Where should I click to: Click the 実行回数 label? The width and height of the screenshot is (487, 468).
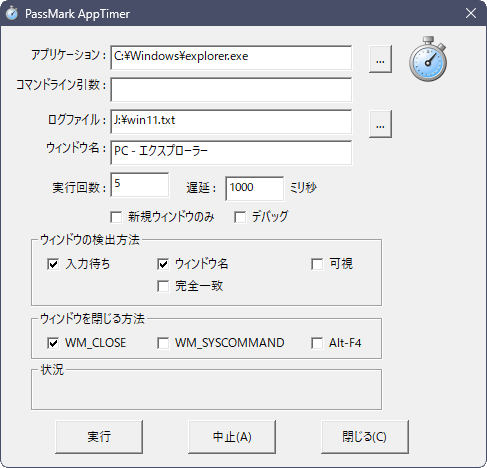[79, 188]
